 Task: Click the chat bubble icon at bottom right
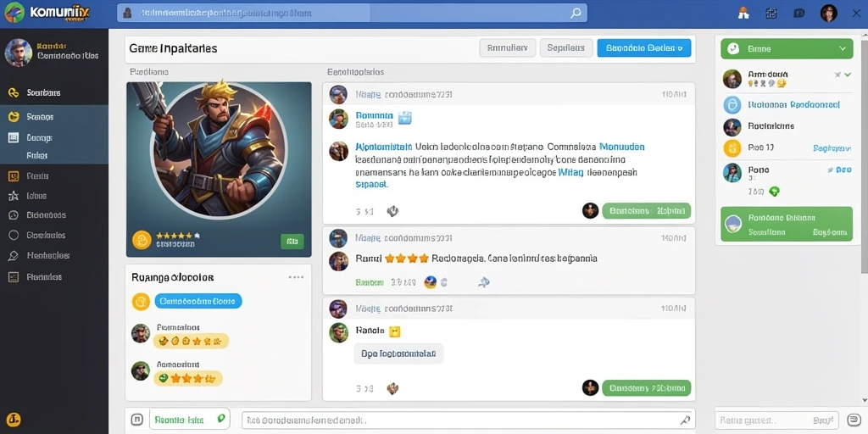coord(853,420)
